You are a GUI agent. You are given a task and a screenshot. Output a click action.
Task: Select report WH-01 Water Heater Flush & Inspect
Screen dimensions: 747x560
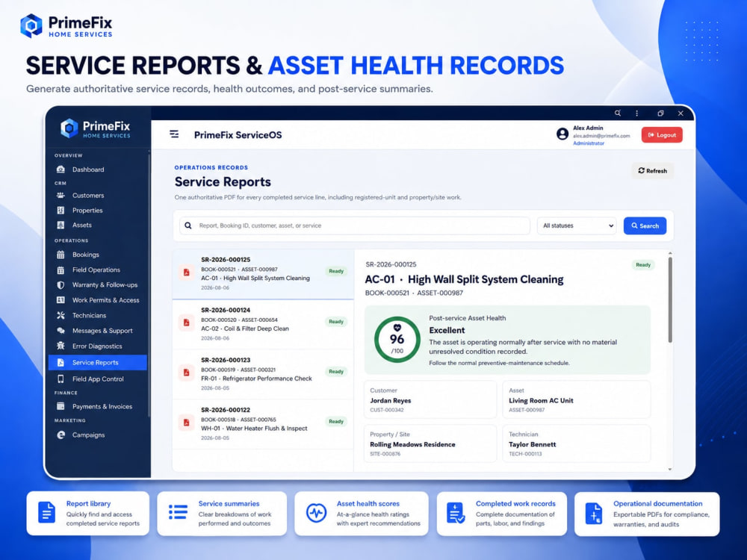click(263, 424)
